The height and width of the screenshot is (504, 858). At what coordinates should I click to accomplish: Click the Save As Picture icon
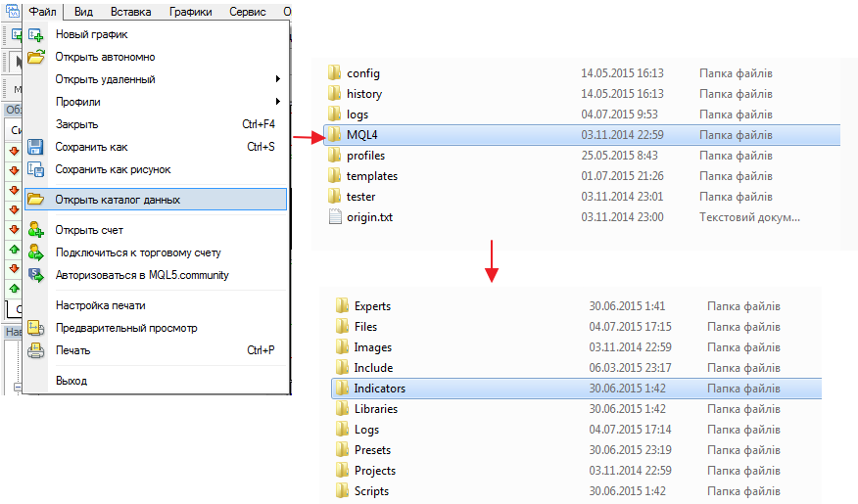click(x=36, y=169)
